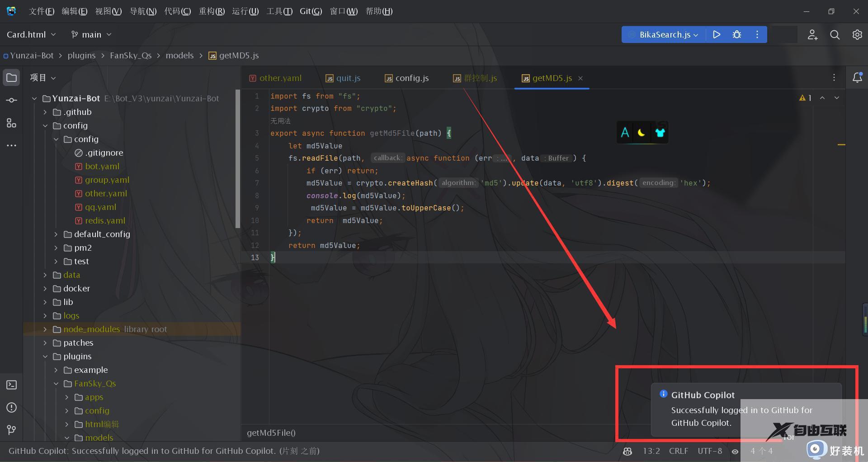Click CRLF line separator indicator

(678, 451)
